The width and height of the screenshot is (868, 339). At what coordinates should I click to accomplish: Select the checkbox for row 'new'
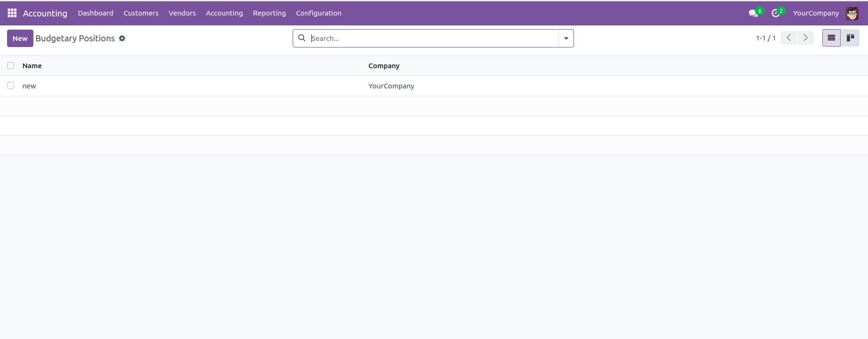pos(11,86)
